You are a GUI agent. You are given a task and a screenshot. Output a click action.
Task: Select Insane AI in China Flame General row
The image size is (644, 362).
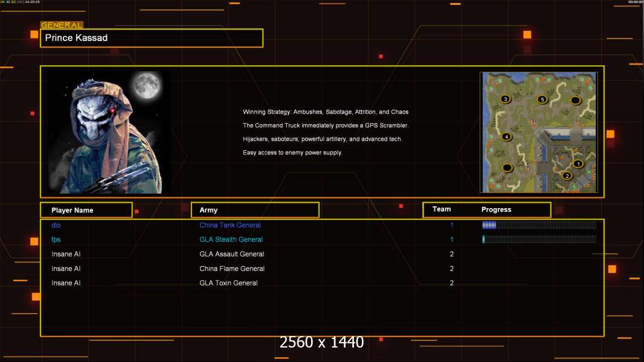click(x=66, y=268)
